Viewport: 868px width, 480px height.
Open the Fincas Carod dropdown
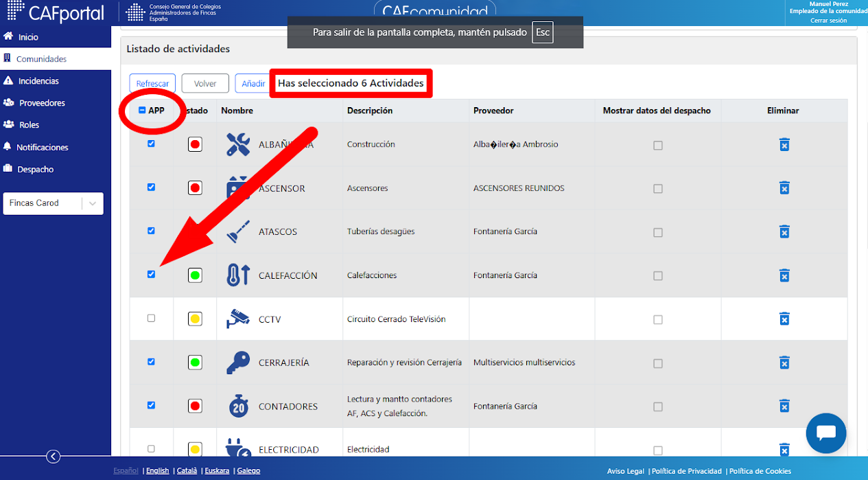53,203
